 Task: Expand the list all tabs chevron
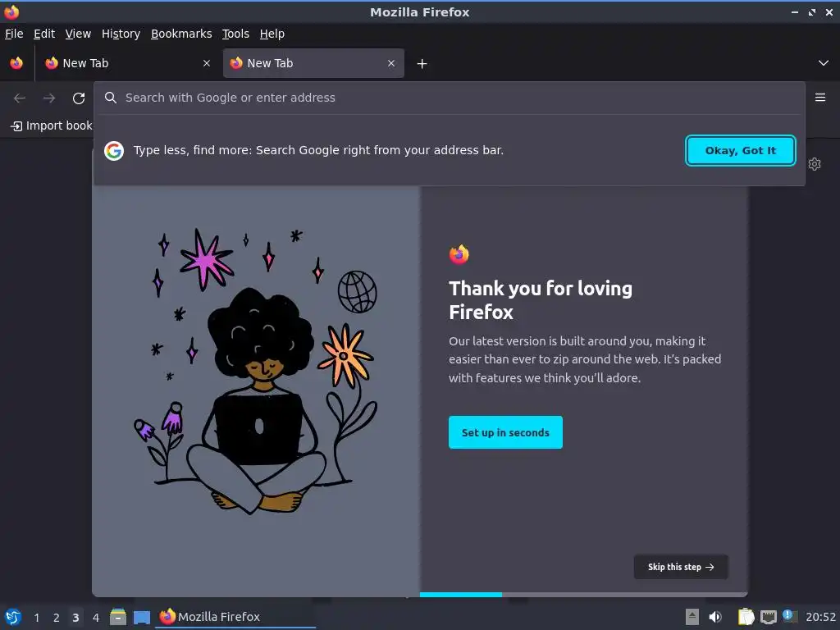coord(824,63)
